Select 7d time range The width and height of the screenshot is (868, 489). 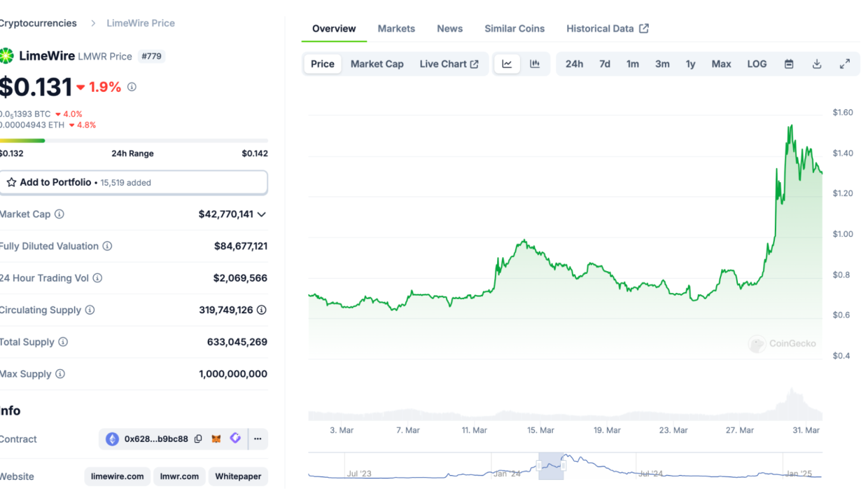[605, 64]
